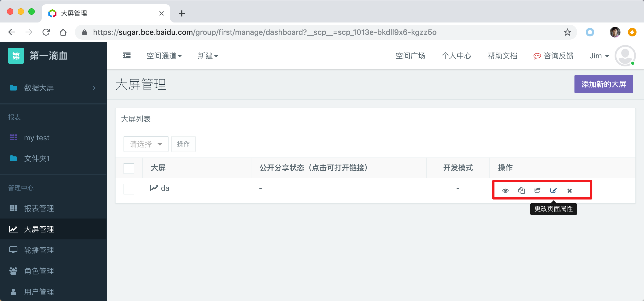Click 添加新的大屏 button
Viewport: 644px width, 301px height.
[604, 84]
